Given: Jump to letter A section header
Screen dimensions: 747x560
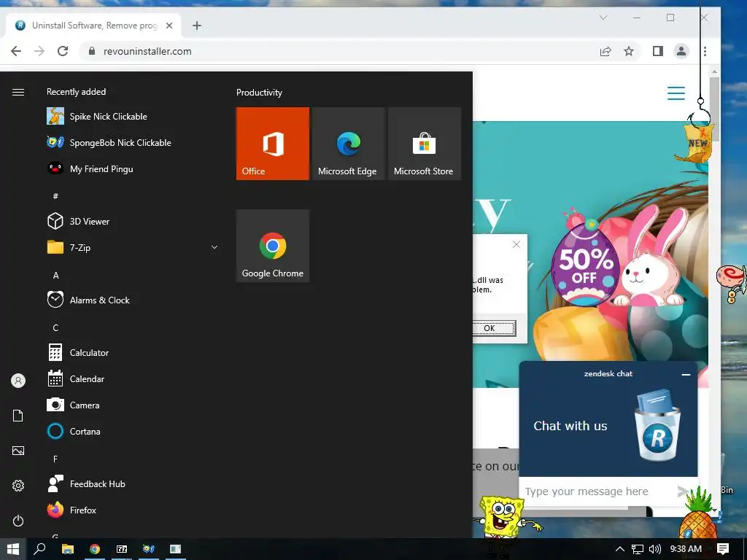Looking at the screenshot, I should pyautogui.click(x=55, y=275).
